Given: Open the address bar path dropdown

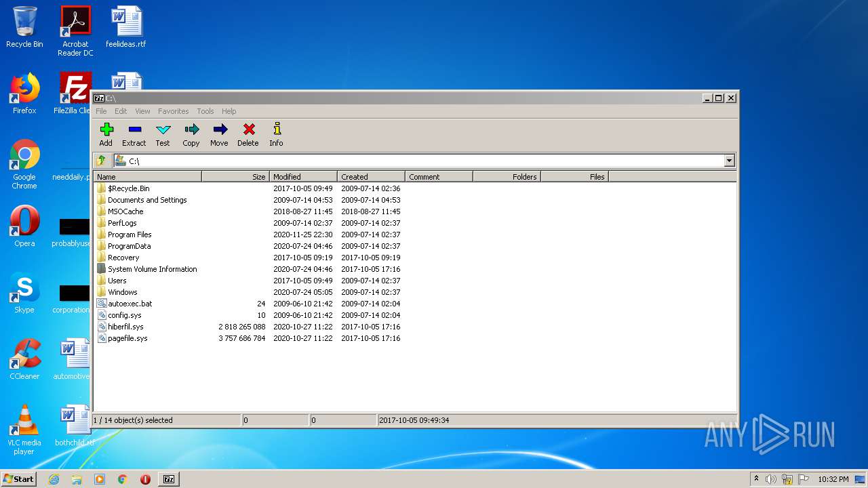Looking at the screenshot, I should coord(730,161).
